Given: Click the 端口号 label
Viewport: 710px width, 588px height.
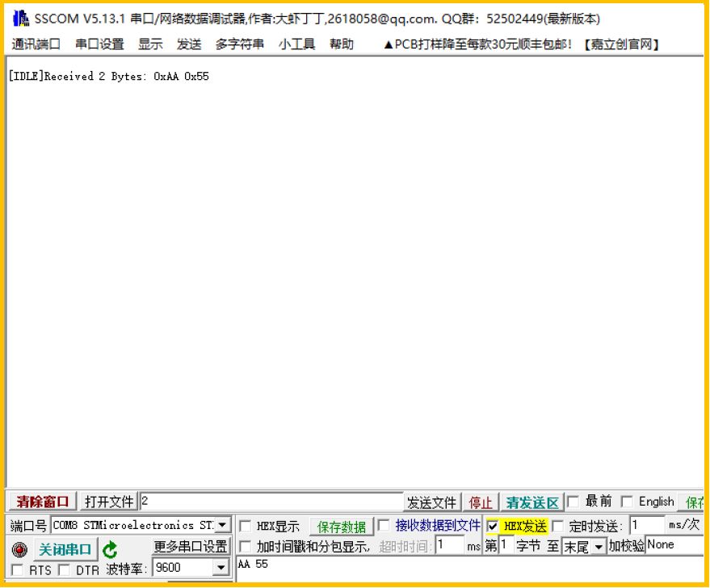Looking at the screenshot, I should (x=28, y=526).
